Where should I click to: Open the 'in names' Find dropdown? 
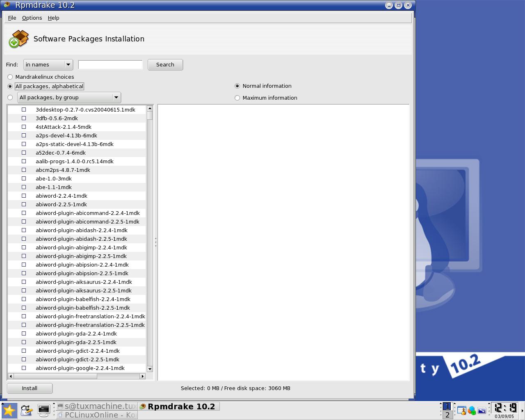point(48,65)
